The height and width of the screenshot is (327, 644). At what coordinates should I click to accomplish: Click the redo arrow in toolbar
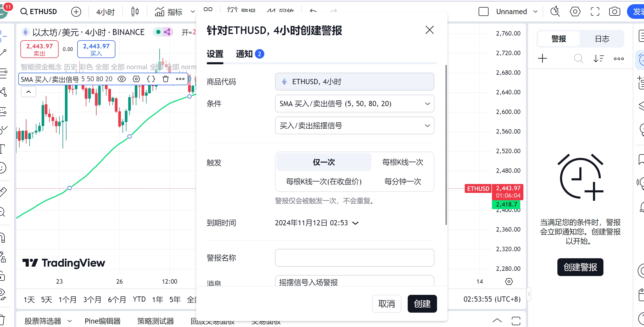coord(334,11)
